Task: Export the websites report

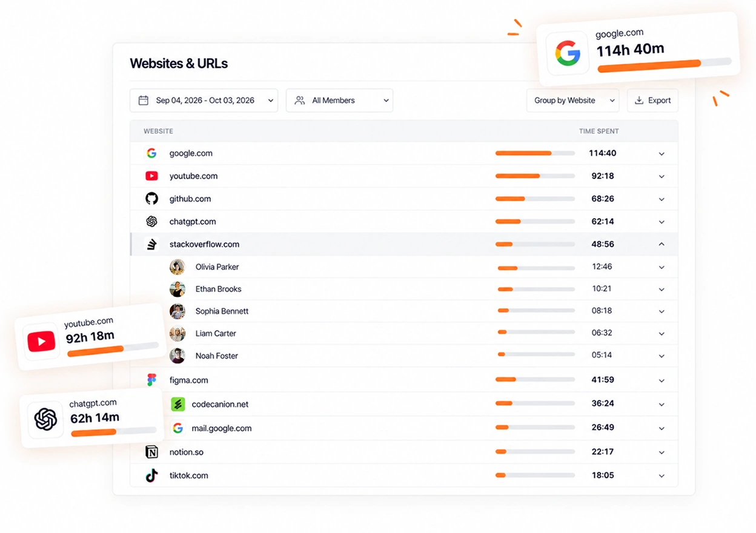Action: [652, 101]
